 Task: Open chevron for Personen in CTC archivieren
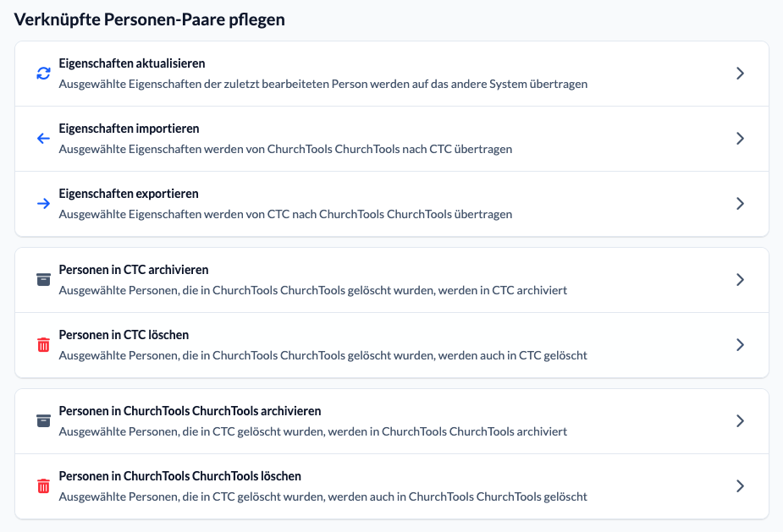pos(740,279)
